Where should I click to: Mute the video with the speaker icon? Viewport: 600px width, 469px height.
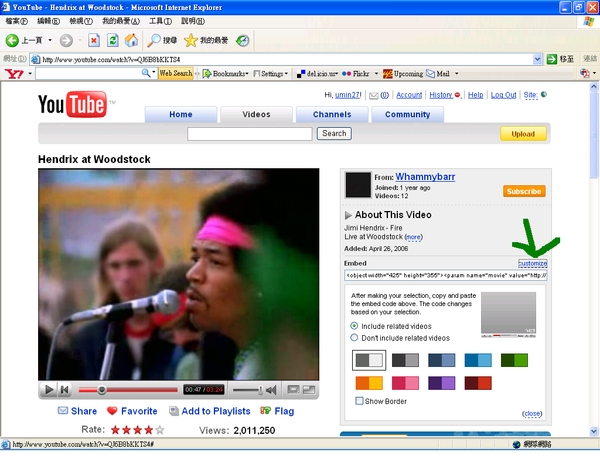(x=271, y=390)
